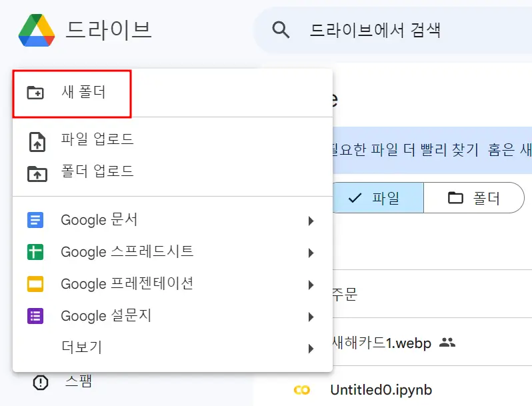Select Google 설문지 menu item
Viewport: 532px width, 406px height.
[x=173, y=316]
